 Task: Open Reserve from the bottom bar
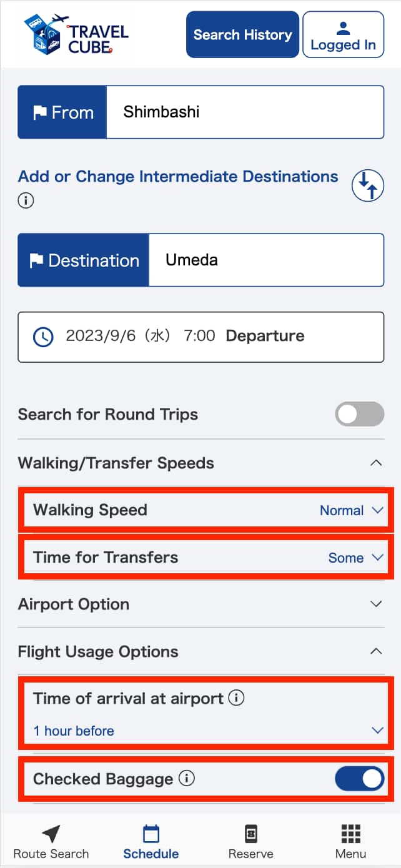pyautogui.click(x=250, y=841)
